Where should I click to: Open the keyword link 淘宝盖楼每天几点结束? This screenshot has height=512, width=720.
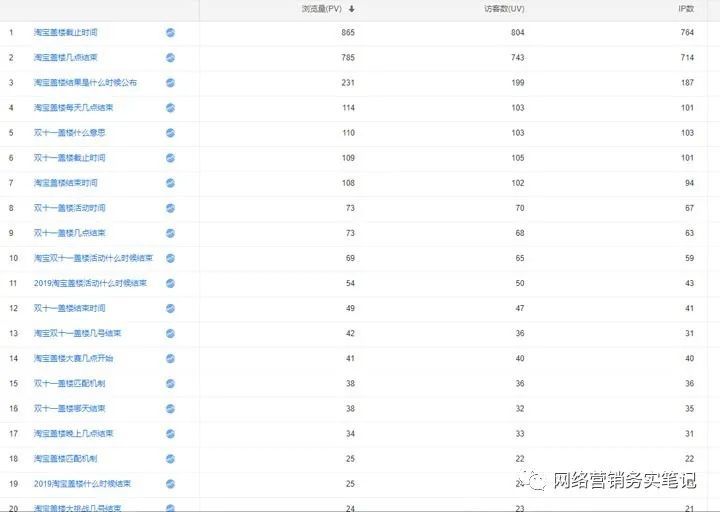tap(73, 108)
